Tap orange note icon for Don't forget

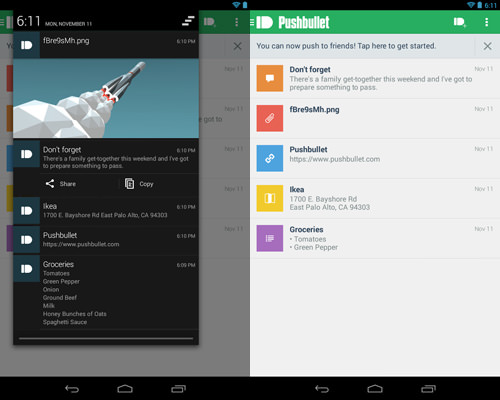click(270, 78)
